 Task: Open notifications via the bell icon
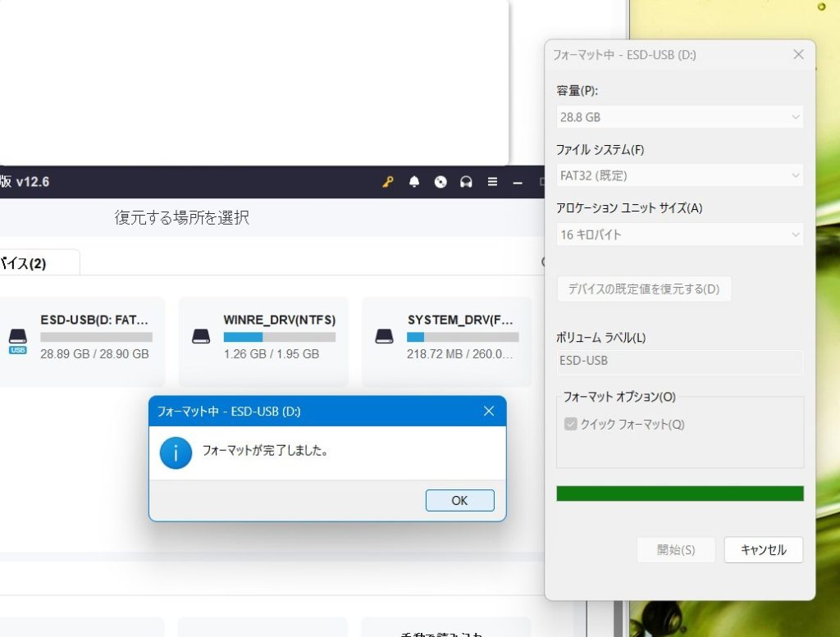pos(414,182)
